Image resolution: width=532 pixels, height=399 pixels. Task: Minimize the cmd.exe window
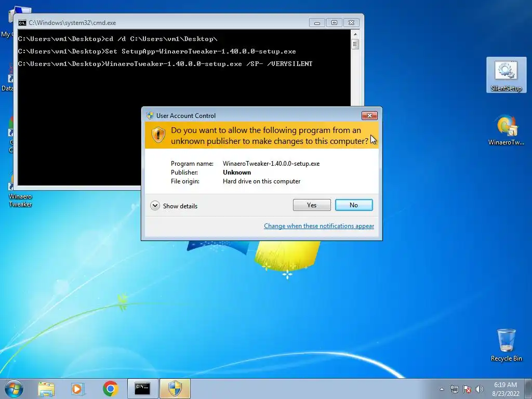317,23
